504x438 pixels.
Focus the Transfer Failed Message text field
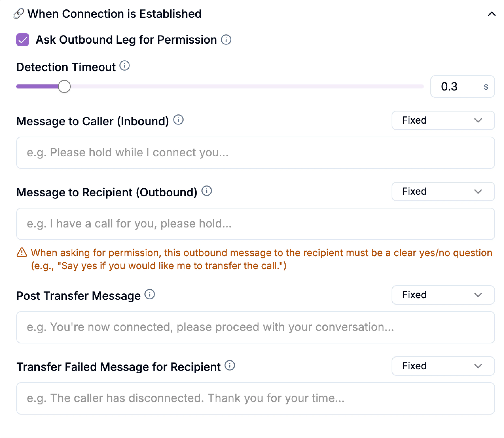[255, 398]
